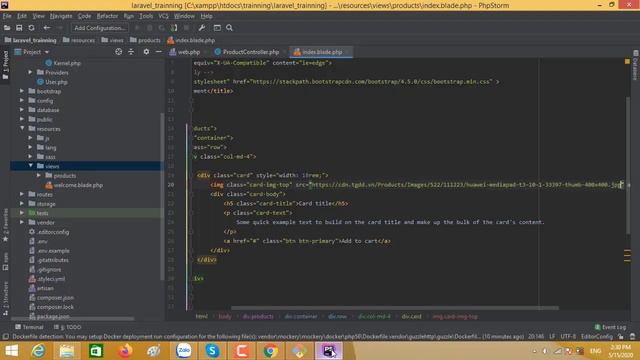Navigate back with the left arrow icon

pyautogui.click(x=47, y=28)
